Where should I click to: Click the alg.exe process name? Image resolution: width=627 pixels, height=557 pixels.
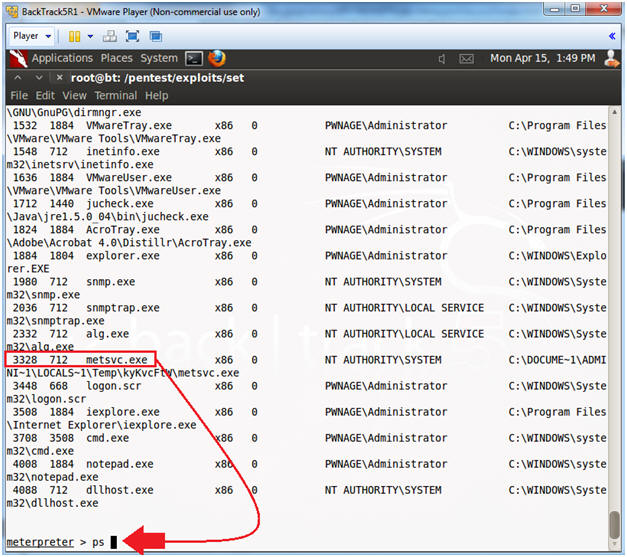pos(108,334)
